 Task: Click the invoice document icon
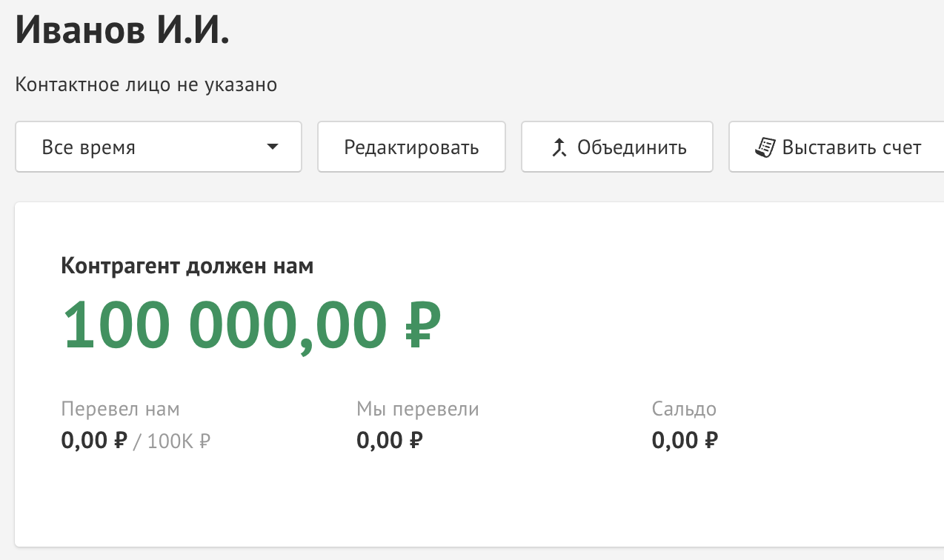click(765, 147)
